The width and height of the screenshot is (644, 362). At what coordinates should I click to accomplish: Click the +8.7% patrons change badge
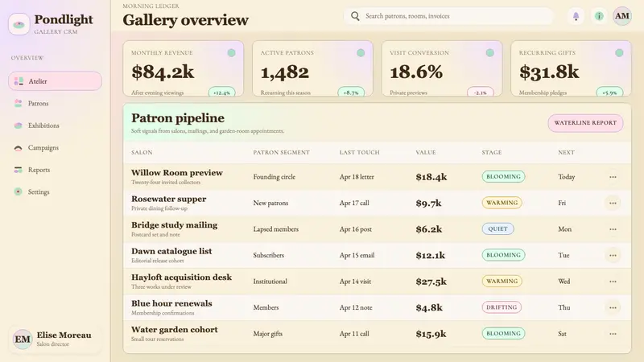(x=351, y=92)
